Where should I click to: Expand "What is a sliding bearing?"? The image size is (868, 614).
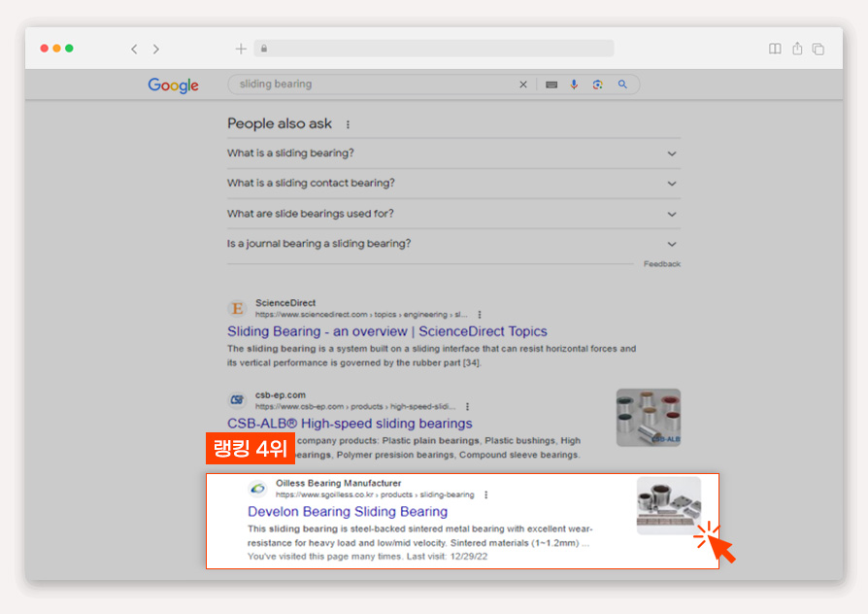click(453, 153)
